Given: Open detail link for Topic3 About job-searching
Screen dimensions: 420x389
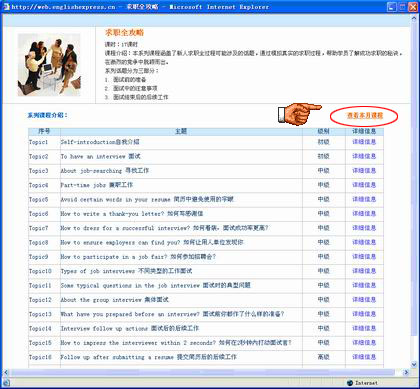Looking at the screenshot, I should click(364, 170).
